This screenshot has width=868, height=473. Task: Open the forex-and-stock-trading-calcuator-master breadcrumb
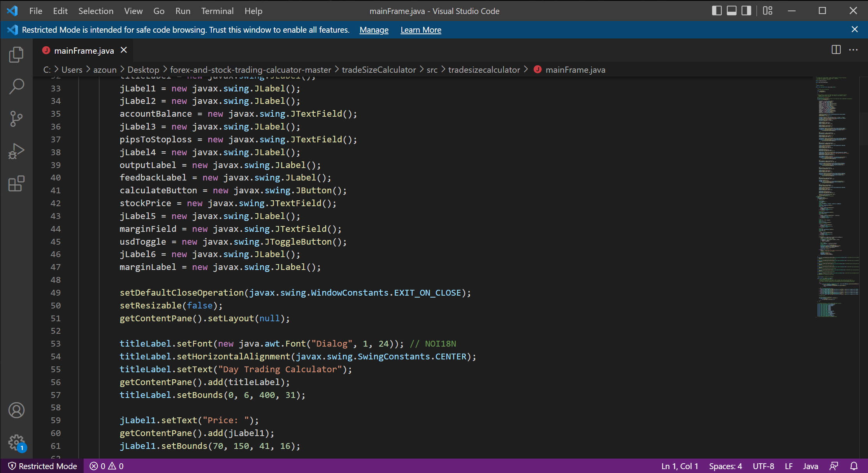pyautogui.click(x=251, y=70)
